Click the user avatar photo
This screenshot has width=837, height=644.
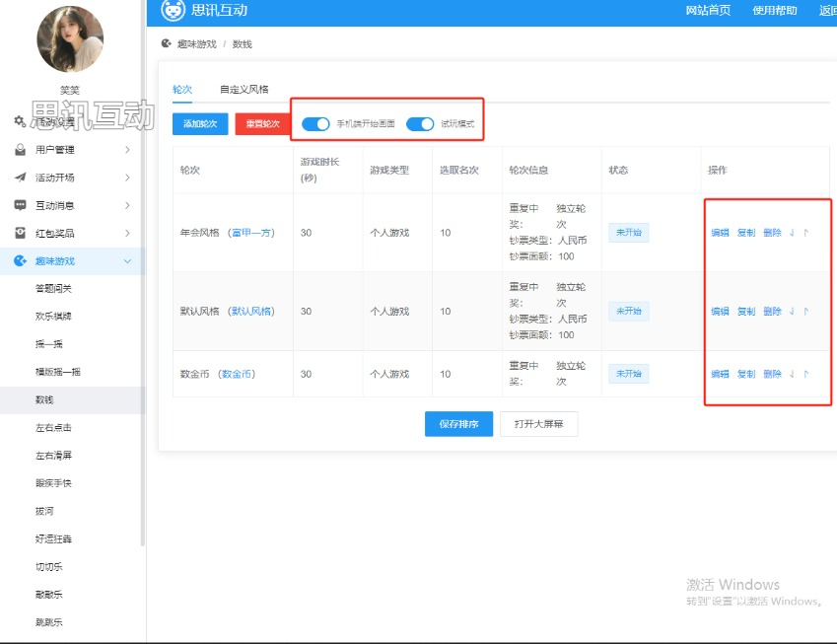70,39
